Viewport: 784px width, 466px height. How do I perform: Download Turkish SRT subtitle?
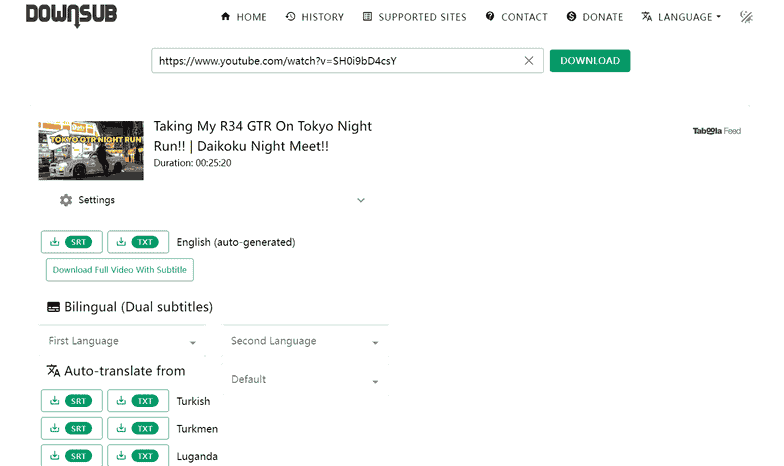tap(72, 401)
